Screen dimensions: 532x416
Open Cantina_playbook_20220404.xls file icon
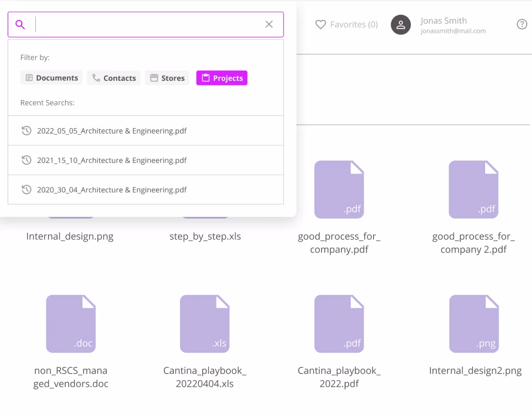[x=205, y=324]
